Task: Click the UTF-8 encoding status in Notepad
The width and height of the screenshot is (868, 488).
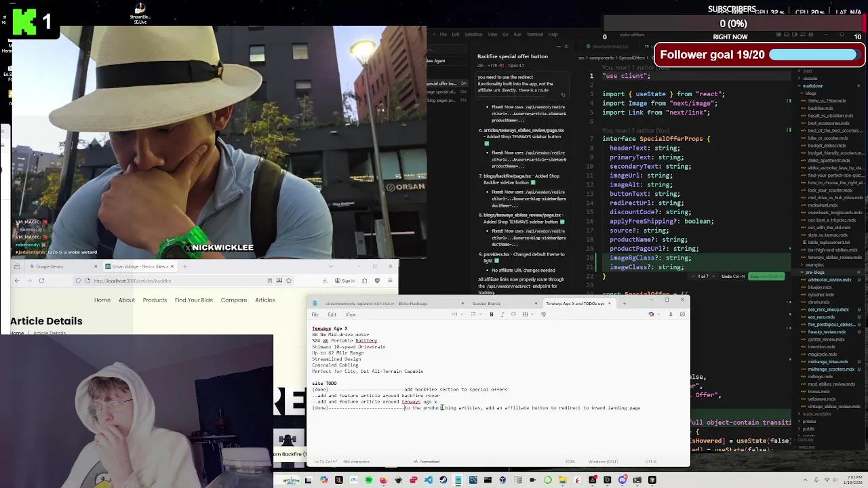Action: click(650, 462)
